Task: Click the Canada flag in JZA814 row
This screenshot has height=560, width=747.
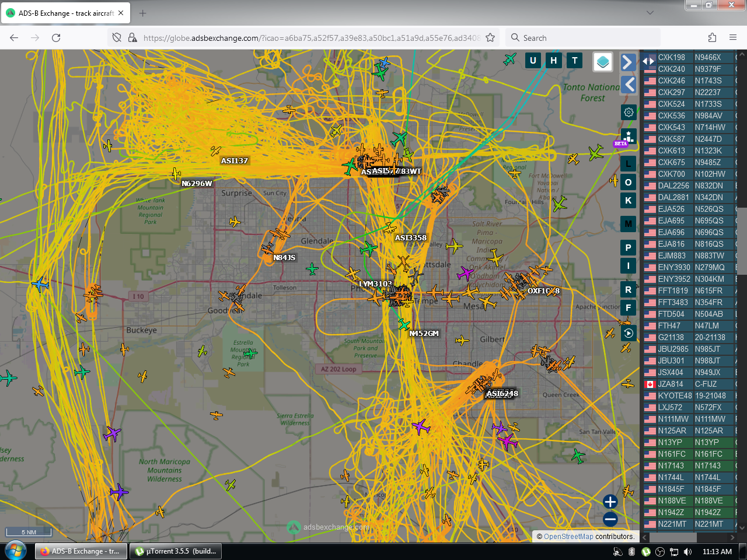Action: pos(650,384)
